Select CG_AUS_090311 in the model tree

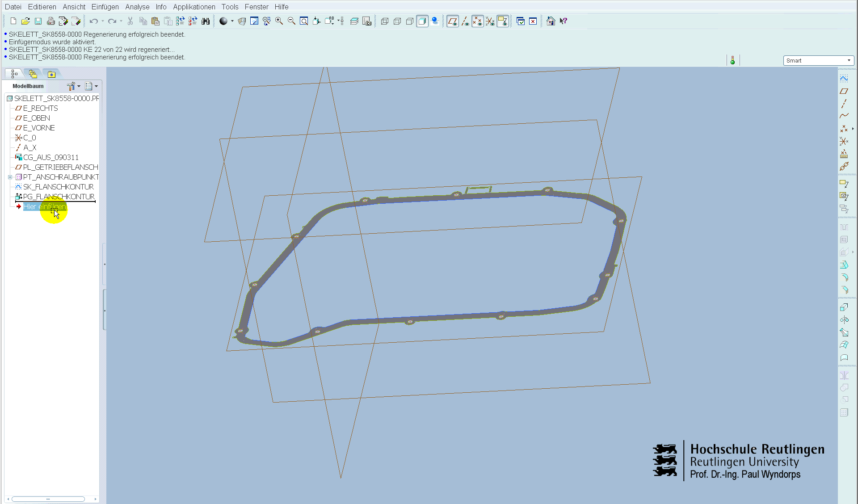click(x=50, y=157)
